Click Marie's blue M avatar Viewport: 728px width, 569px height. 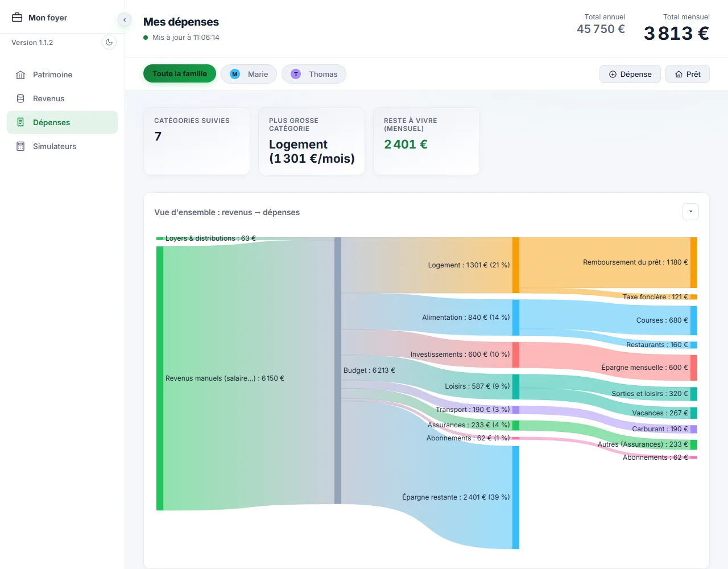[234, 74]
